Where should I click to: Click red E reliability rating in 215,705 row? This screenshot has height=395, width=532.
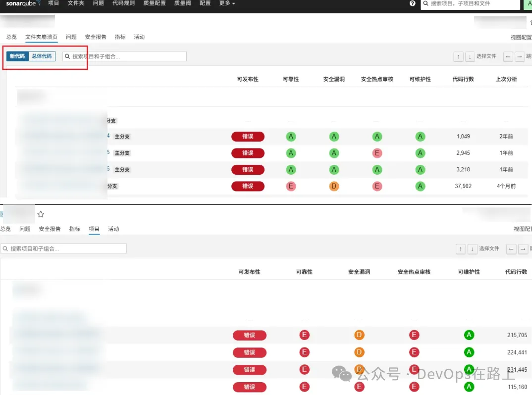click(304, 335)
